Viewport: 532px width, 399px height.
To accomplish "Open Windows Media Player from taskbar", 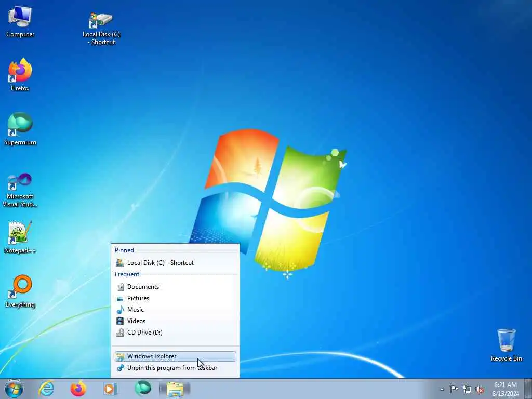I will [x=110, y=389].
